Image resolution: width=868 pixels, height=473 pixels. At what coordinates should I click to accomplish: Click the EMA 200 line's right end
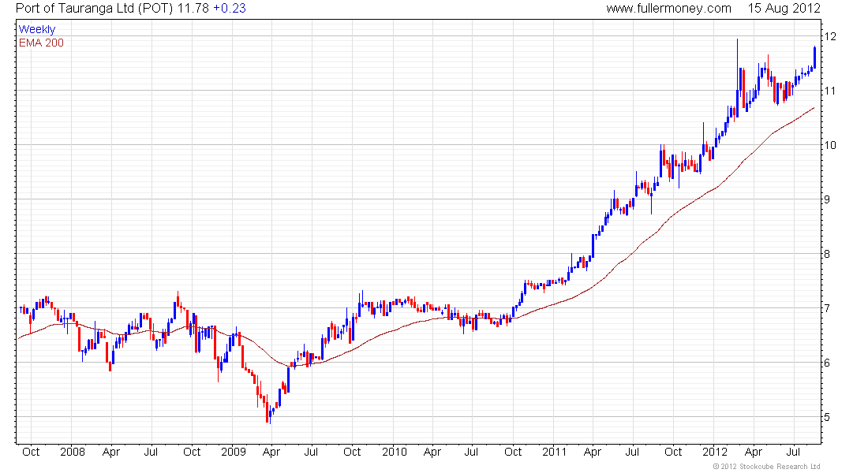tap(814, 109)
